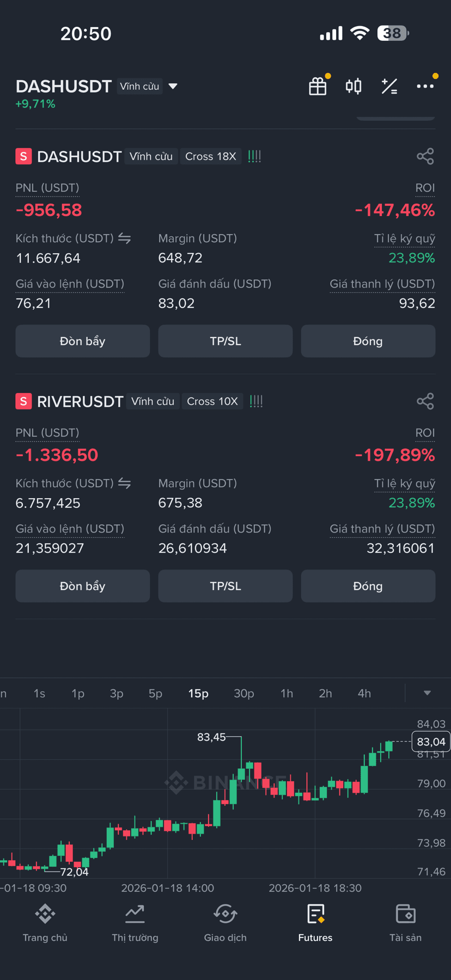Share the DASHUSDT position
The image size is (451, 980).
coord(425,156)
